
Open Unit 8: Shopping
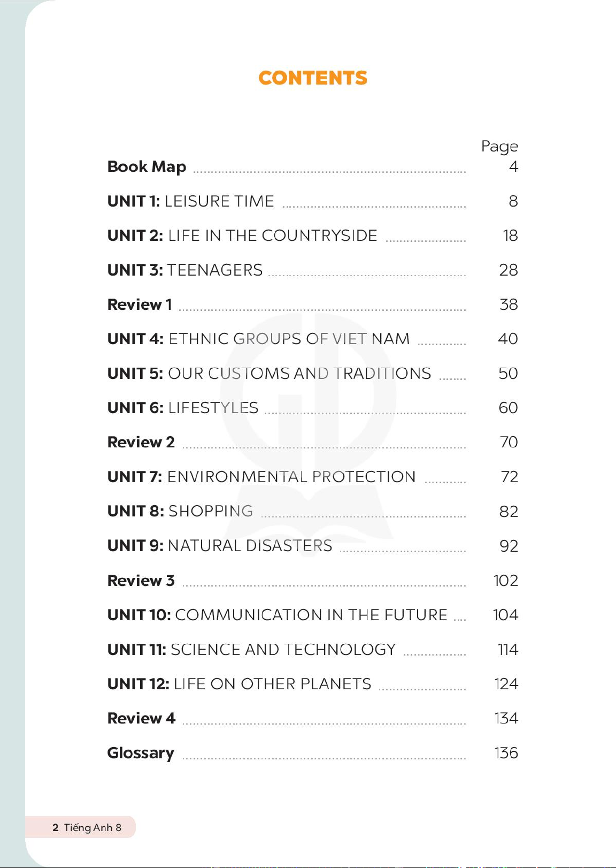coord(180,511)
